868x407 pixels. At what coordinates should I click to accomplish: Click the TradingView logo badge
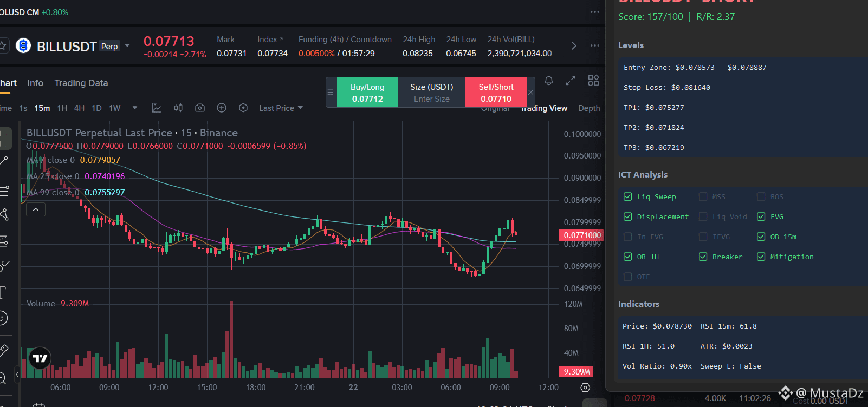[x=40, y=358]
